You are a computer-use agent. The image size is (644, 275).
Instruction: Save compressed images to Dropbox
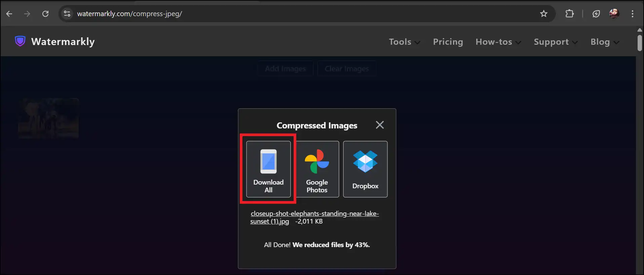tap(365, 169)
